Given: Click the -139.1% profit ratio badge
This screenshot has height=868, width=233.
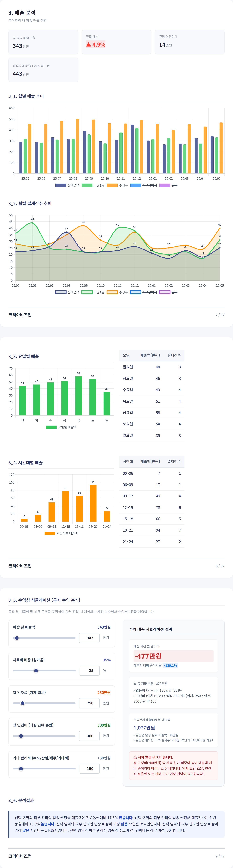Looking at the screenshot, I should 170,665.
